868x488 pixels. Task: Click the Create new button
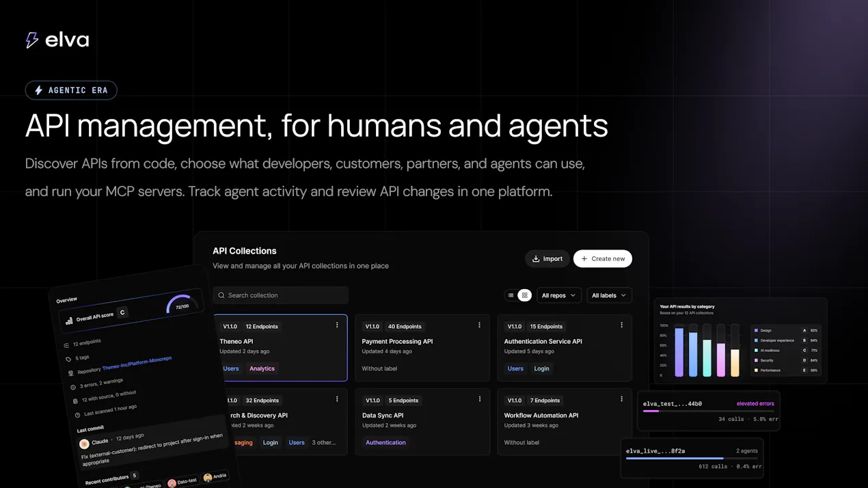click(x=603, y=258)
